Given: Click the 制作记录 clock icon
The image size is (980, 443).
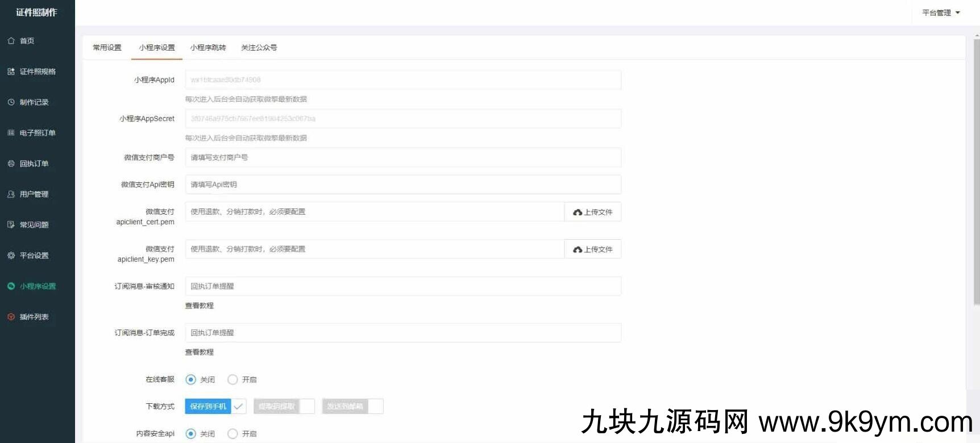Looking at the screenshot, I should [x=11, y=102].
